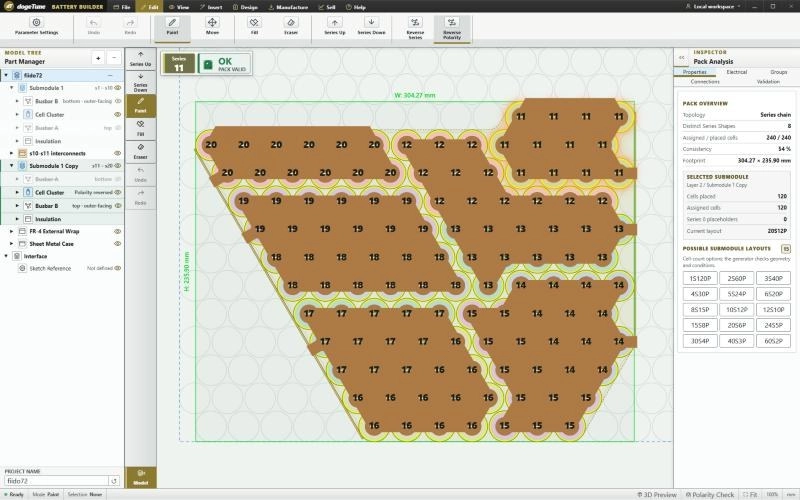This screenshot has height=500, width=800.
Task: Toggle visibility of s10-s11 interconnects
Action: pyautogui.click(x=118, y=153)
